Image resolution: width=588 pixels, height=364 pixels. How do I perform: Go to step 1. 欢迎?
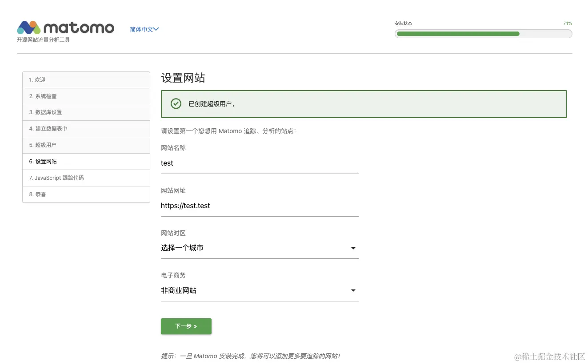click(x=86, y=80)
